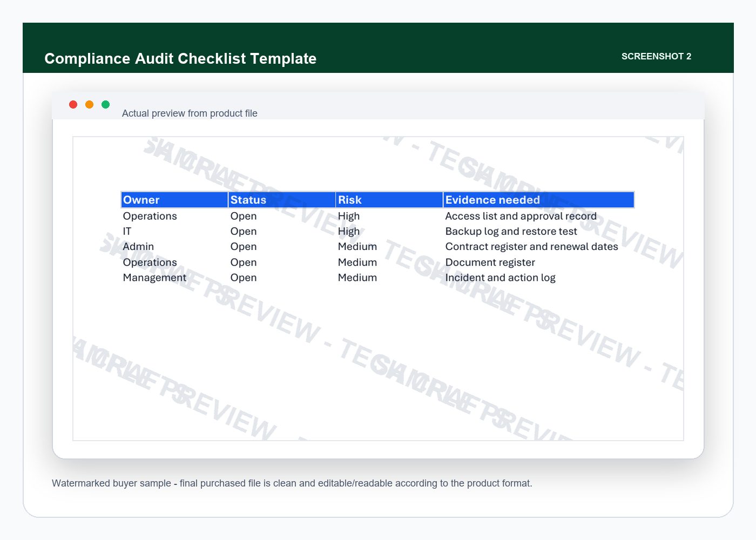Select 'Contract register and renewal dates' cell
This screenshot has height=540, width=756.
532,247
